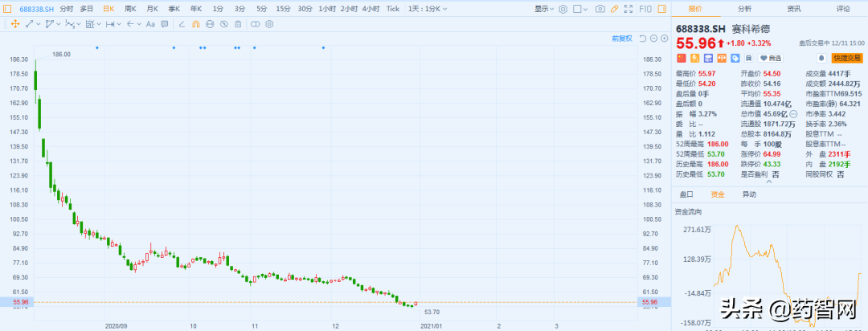
Task: Open the 1天:1分K period dropdown
Action: [428, 9]
